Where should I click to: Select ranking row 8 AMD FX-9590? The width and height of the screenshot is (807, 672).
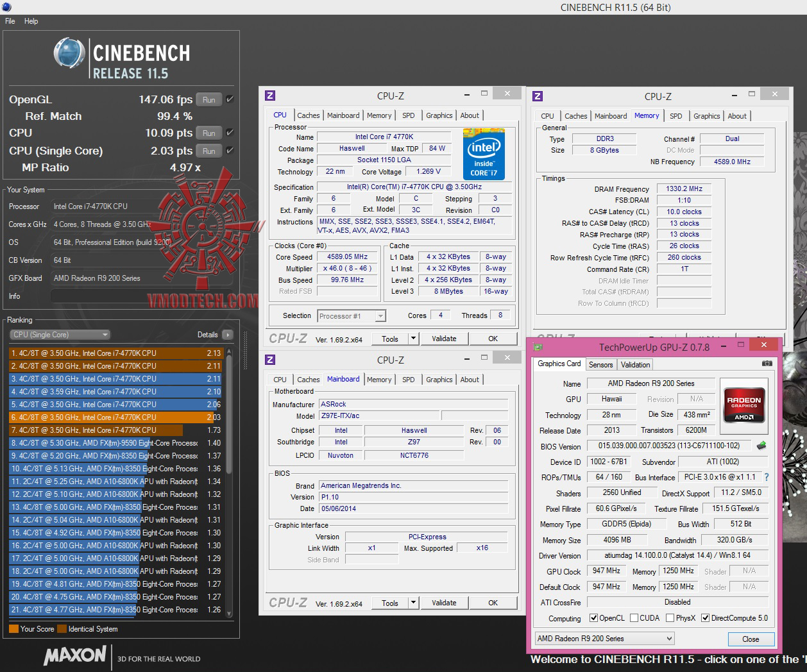tap(116, 443)
